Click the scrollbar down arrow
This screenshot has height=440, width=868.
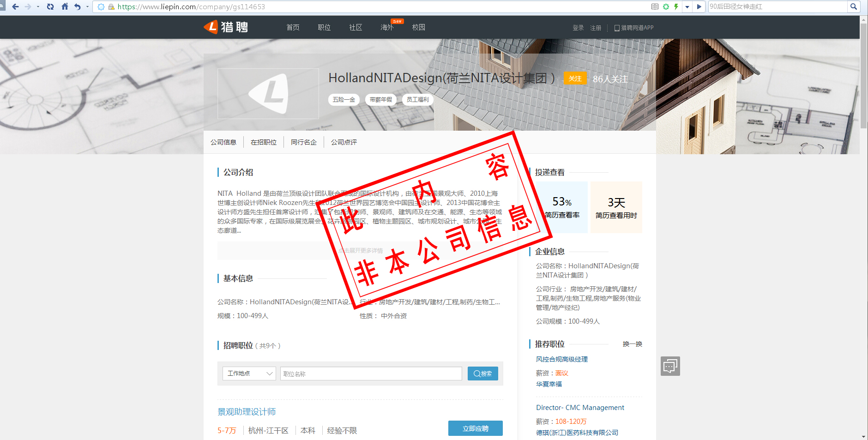click(863, 436)
